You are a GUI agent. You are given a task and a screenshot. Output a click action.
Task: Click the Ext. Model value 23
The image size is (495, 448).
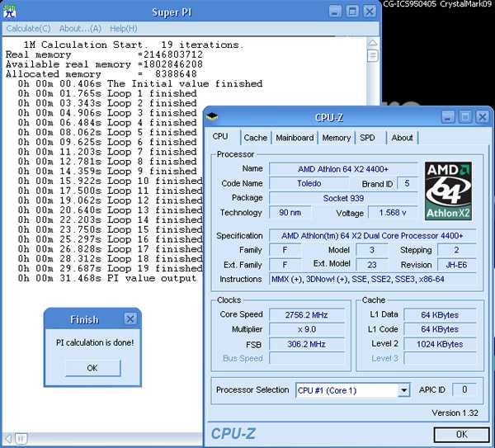(372, 265)
